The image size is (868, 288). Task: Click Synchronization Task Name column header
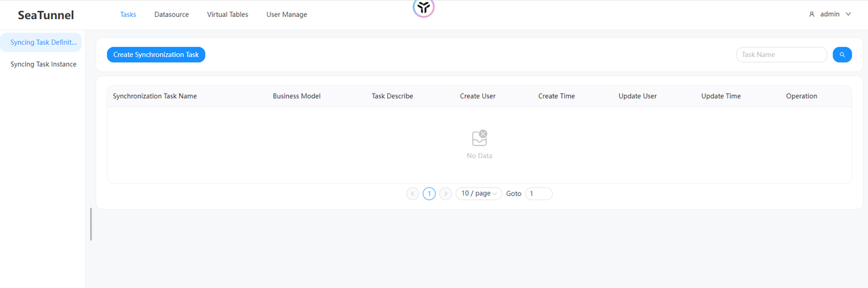pos(155,96)
